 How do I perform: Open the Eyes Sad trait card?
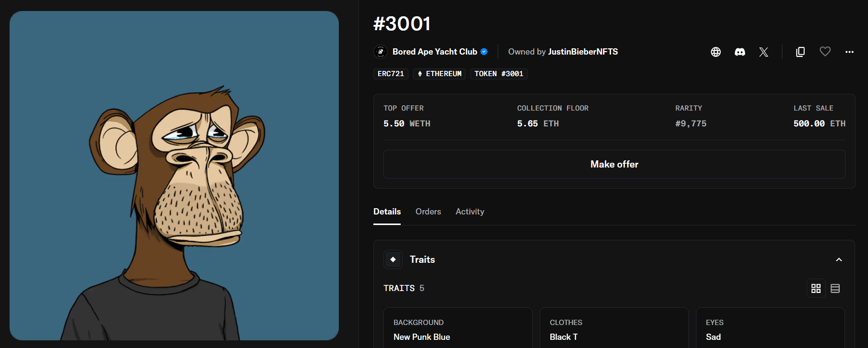pyautogui.click(x=770, y=328)
